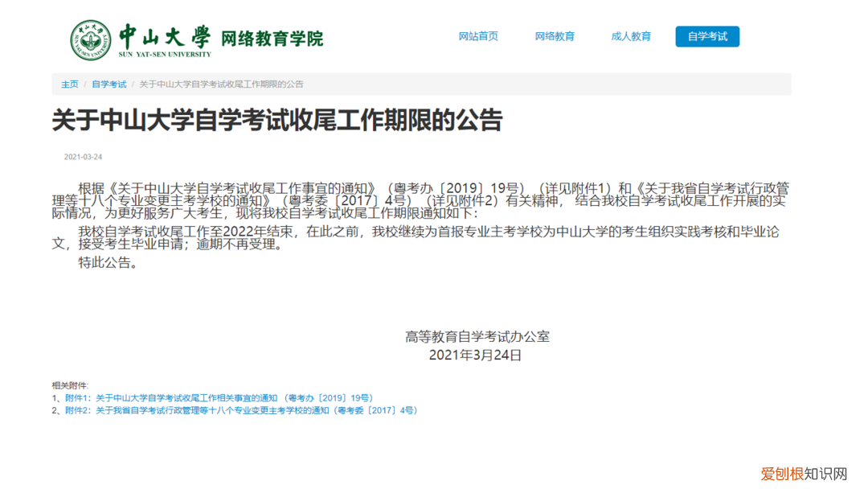
Task: Select 成人教育 from the navigation bar
Action: 632,35
